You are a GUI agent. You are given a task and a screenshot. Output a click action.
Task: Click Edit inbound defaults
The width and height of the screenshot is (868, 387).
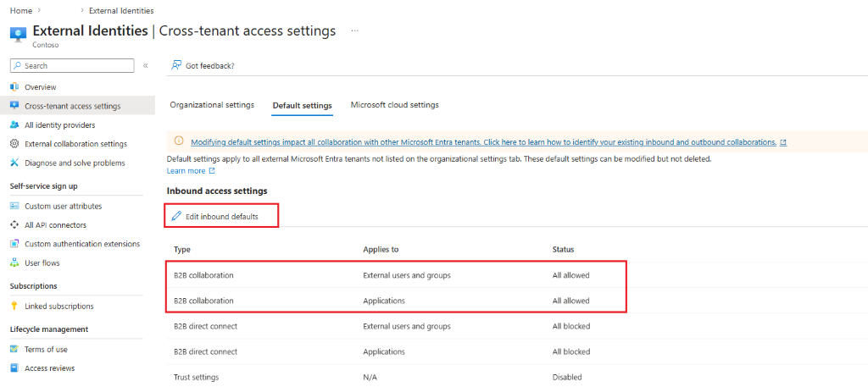tap(221, 216)
